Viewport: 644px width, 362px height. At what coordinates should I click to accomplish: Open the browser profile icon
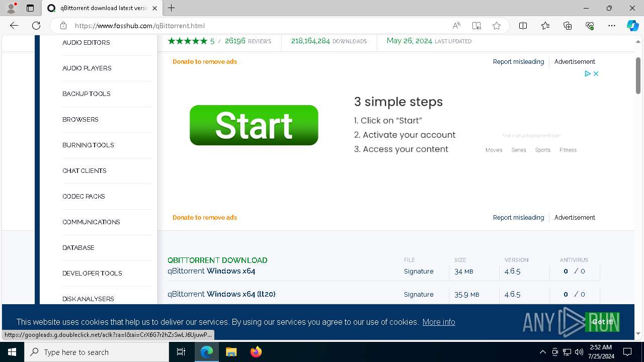coord(11,8)
